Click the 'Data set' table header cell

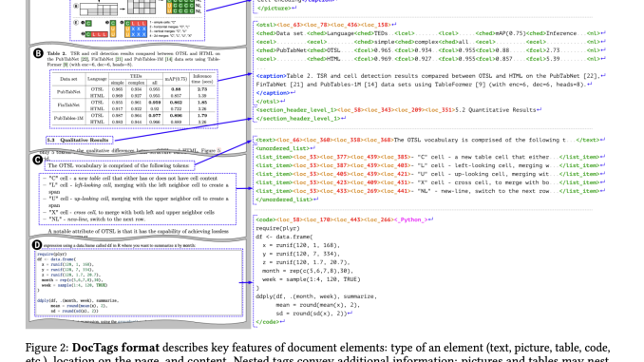coord(68,79)
